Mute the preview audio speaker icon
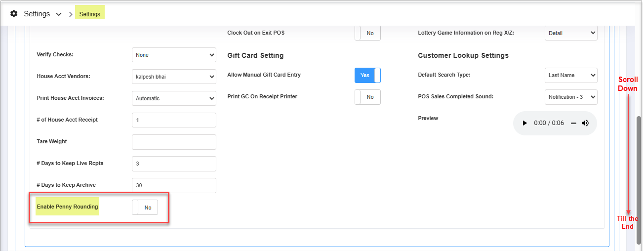 click(585, 123)
